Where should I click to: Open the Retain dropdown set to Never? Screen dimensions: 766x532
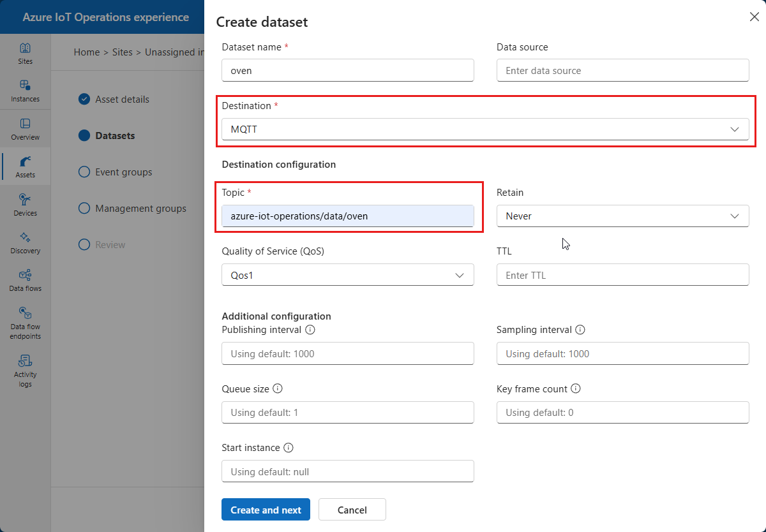(622, 216)
